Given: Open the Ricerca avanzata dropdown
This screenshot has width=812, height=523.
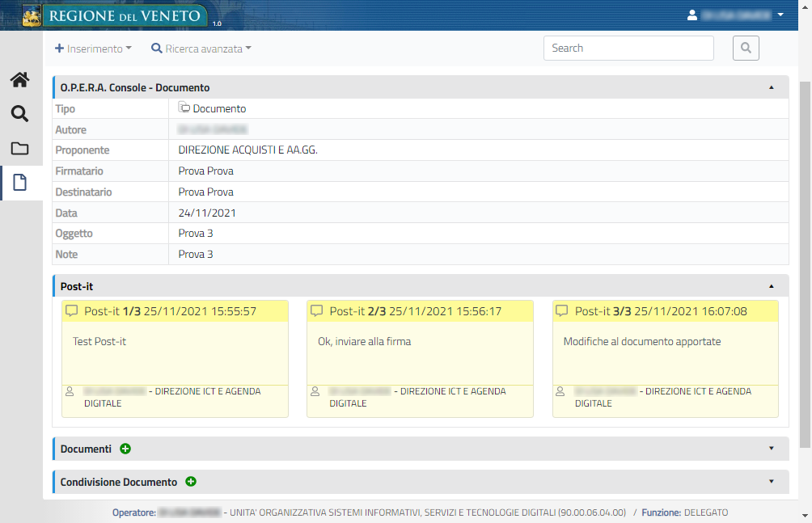Looking at the screenshot, I should pos(201,49).
